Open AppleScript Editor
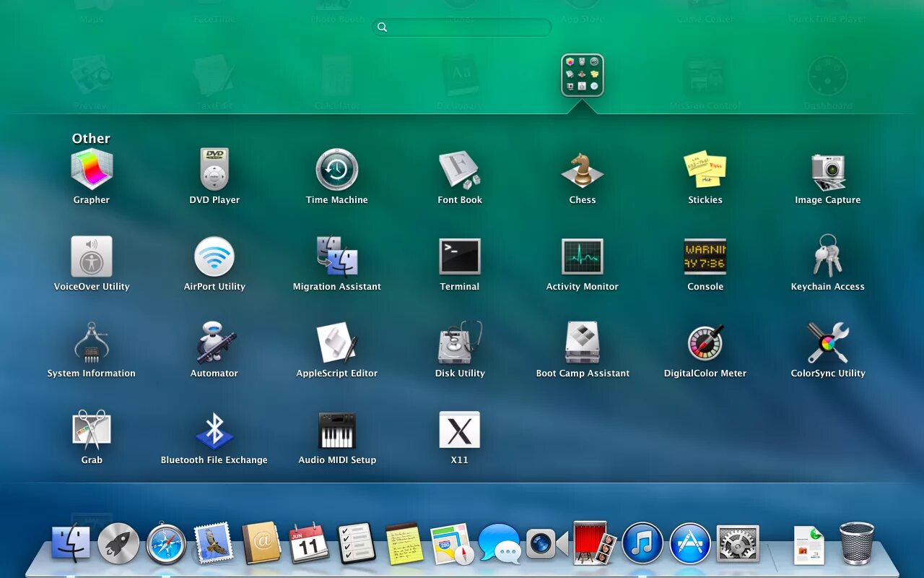Screen dimensions: 924x578 click(x=337, y=343)
